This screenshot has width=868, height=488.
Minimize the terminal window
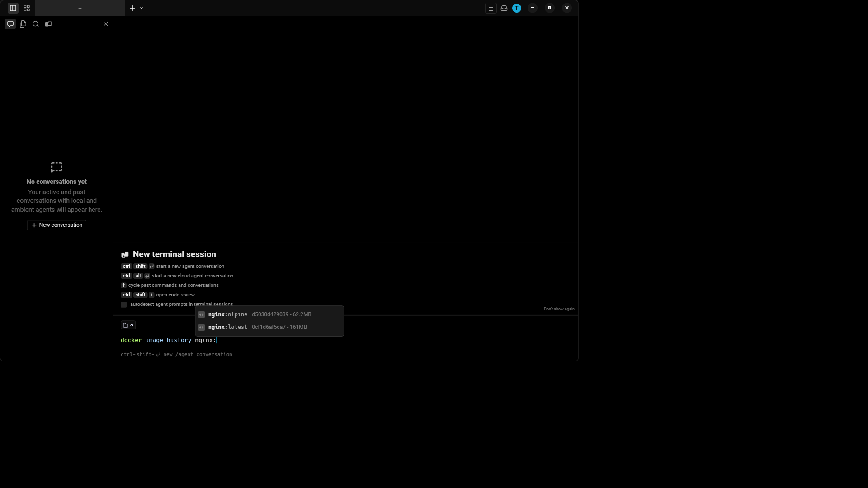[533, 8]
